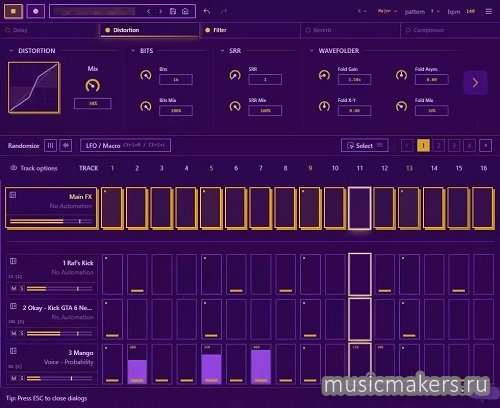Click the home preset icon
The height and width of the screenshot is (408, 500).
(185, 11)
